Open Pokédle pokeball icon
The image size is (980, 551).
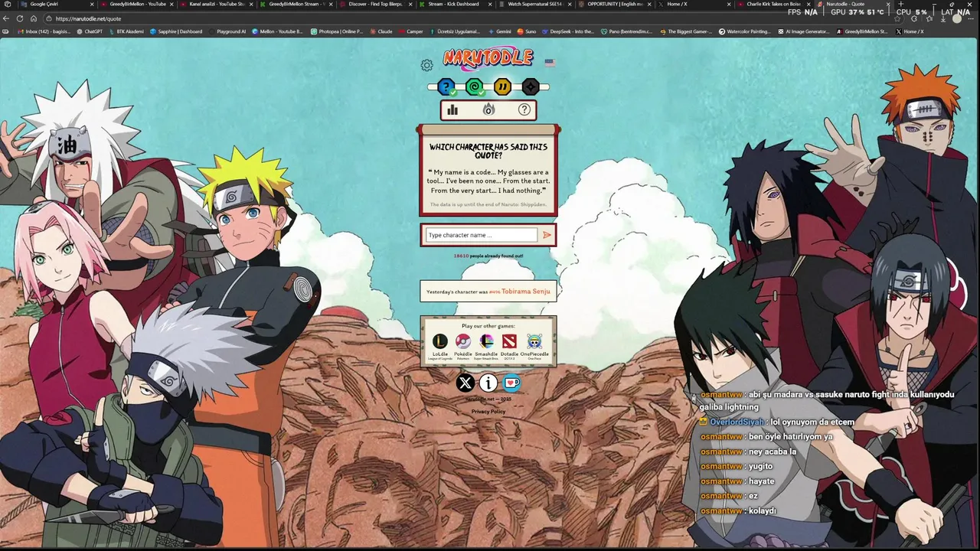(463, 341)
